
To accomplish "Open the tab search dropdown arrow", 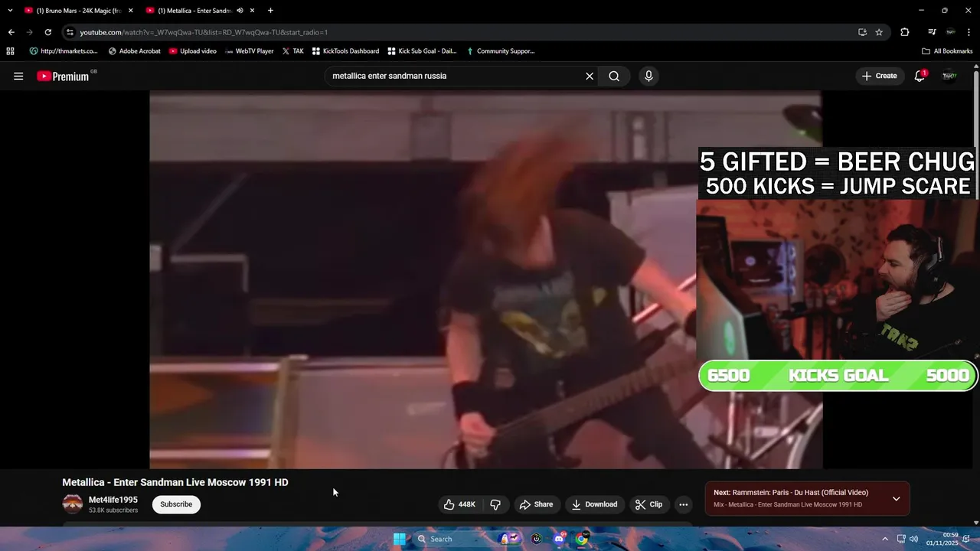I will click(x=10, y=11).
